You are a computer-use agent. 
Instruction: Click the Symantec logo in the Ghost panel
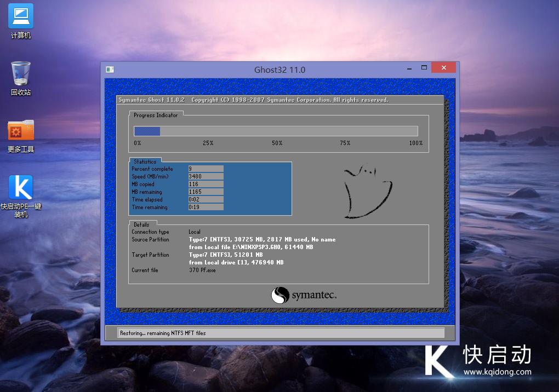(x=304, y=296)
